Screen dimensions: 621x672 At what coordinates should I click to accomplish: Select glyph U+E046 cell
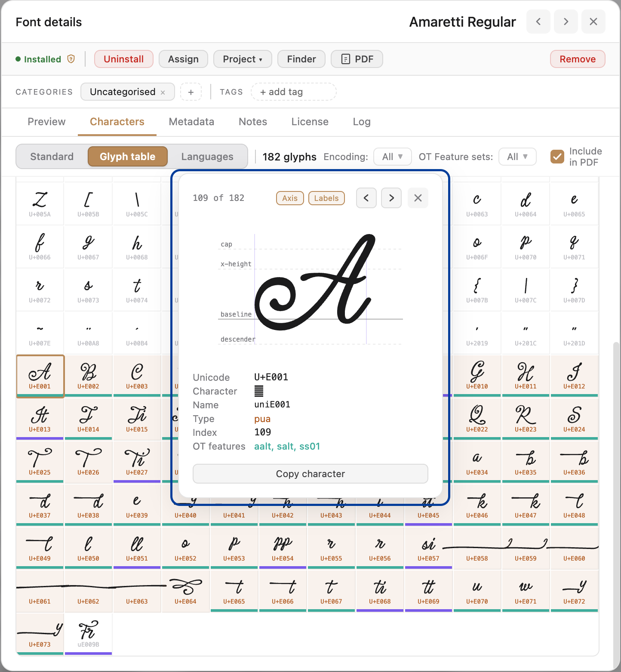tap(477, 505)
